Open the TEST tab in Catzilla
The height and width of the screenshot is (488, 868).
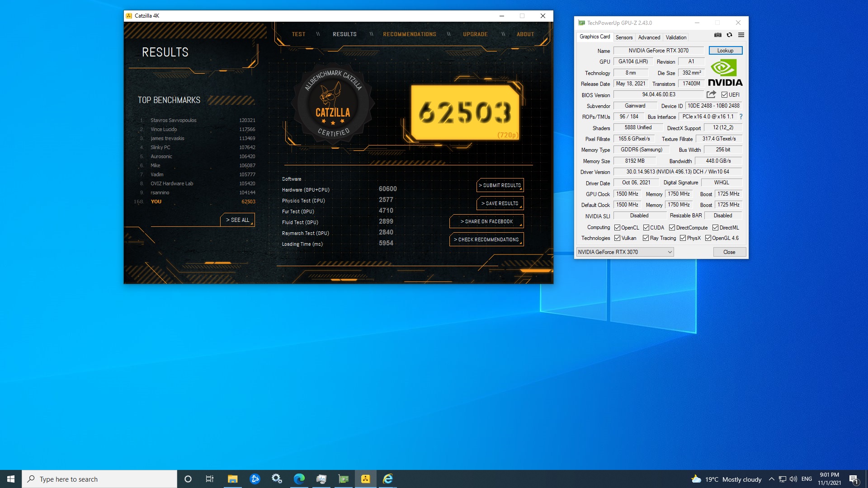coord(298,34)
